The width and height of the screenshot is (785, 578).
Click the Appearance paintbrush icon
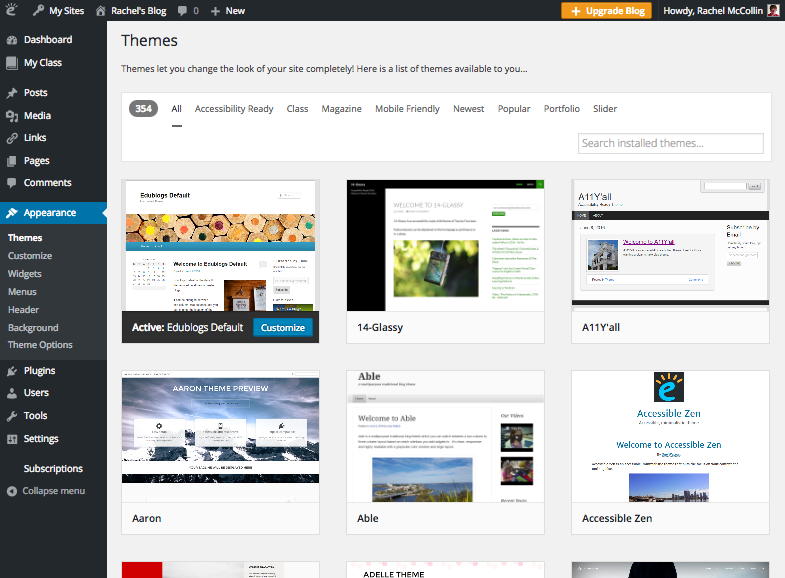pos(12,213)
